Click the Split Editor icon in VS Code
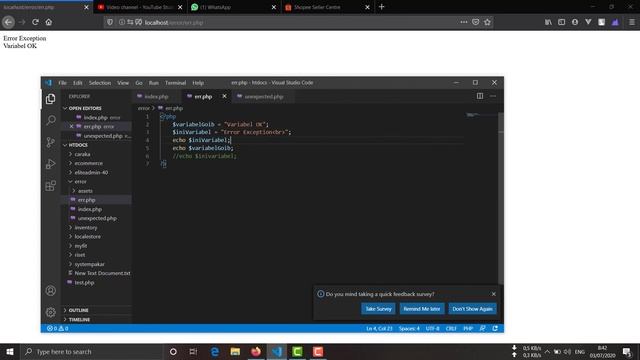The image size is (640, 360). 480,96
